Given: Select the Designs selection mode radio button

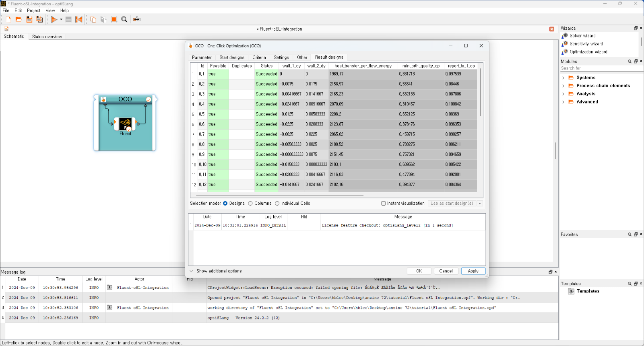Looking at the screenshot, I should [x=225, y=204].
